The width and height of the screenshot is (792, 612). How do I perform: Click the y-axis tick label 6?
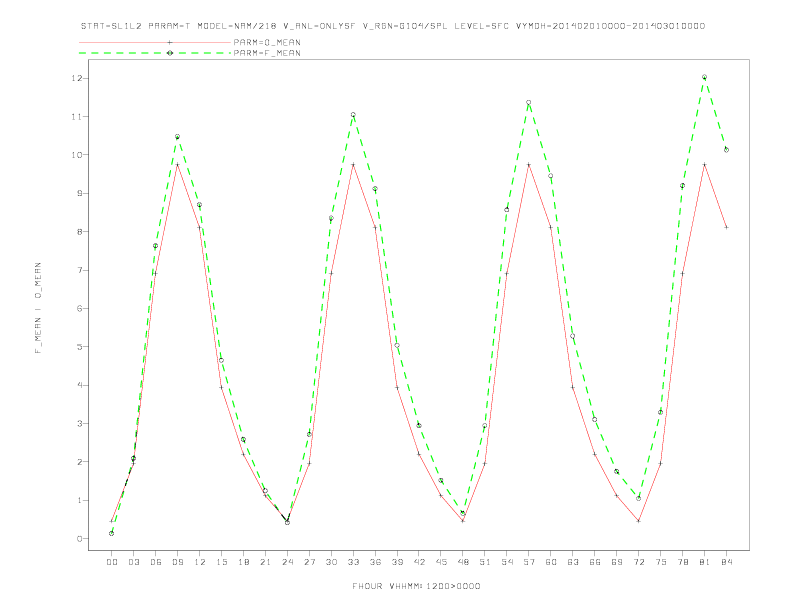tap(79, 309)
